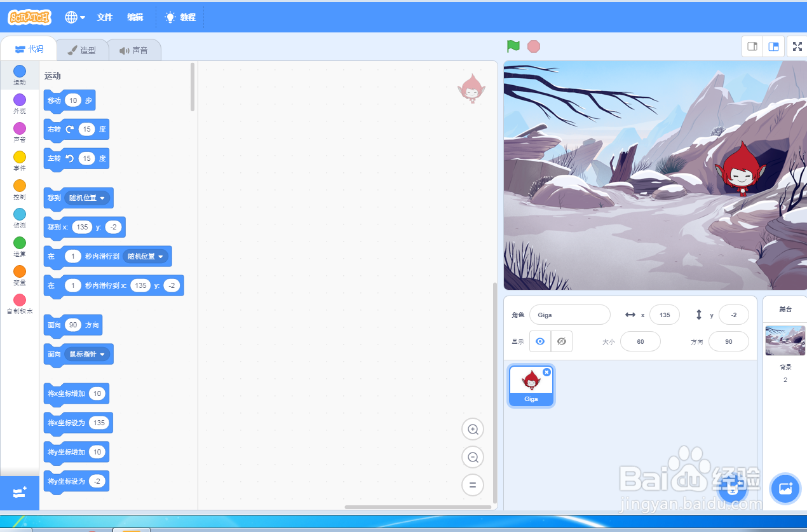The image size is (807, 532).
Task: Click the 大小 size field
Action: [641, 341]
